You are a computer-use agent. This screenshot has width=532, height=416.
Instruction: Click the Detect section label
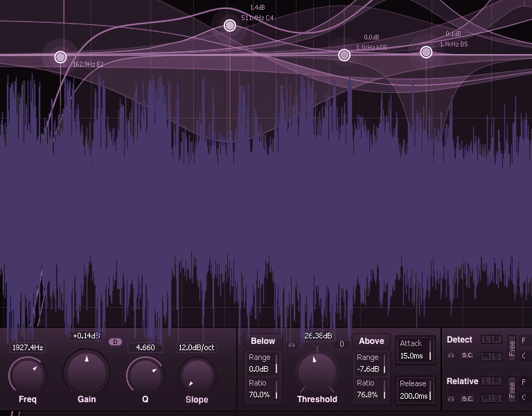[x=459, y=340]
